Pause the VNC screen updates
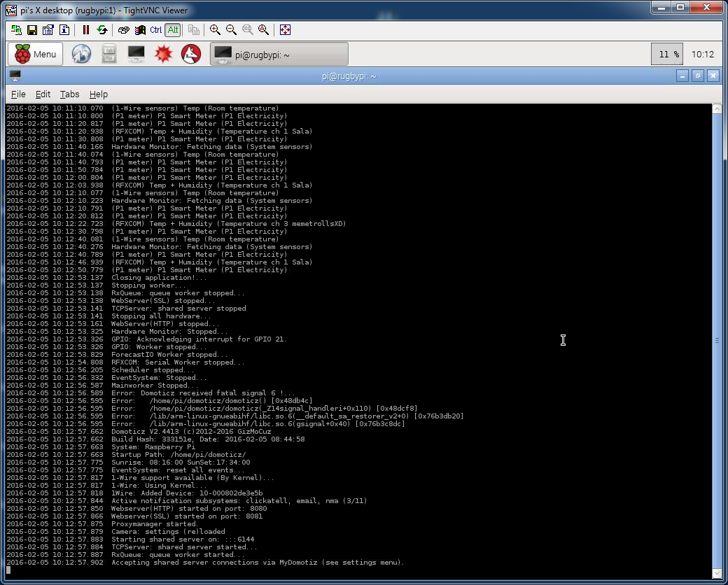This screenshot has width=728, height=585. (x=86, y=29)
